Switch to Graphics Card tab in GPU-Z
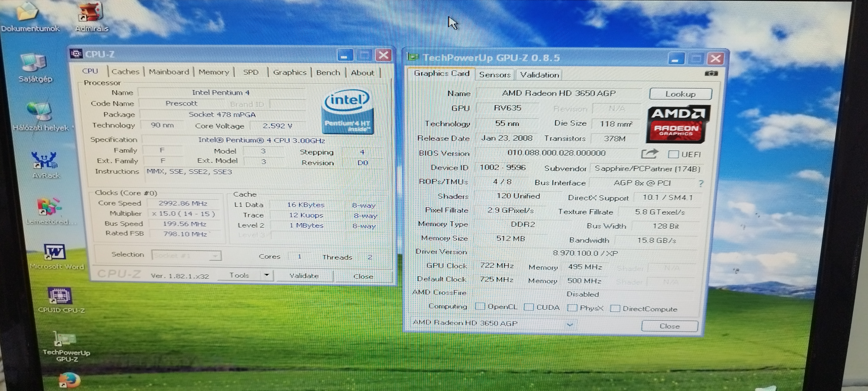Image resolution: width=868 pixels, height=391 pixels. point(441,73)
